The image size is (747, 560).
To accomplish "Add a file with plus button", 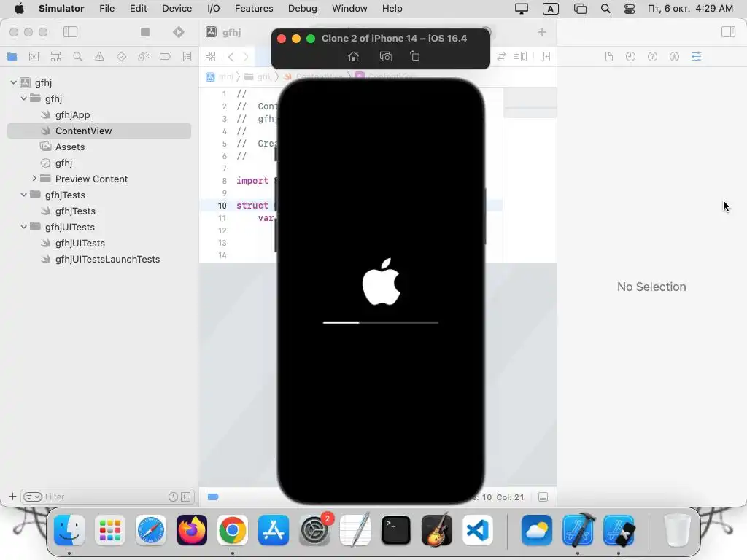I will (x=12, y=497).
